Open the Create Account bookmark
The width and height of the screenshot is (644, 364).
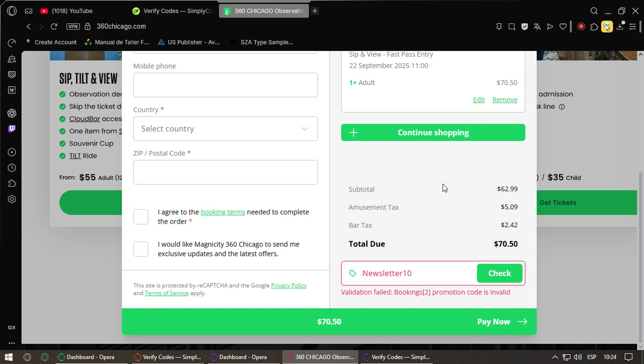[x=51, y=42]
